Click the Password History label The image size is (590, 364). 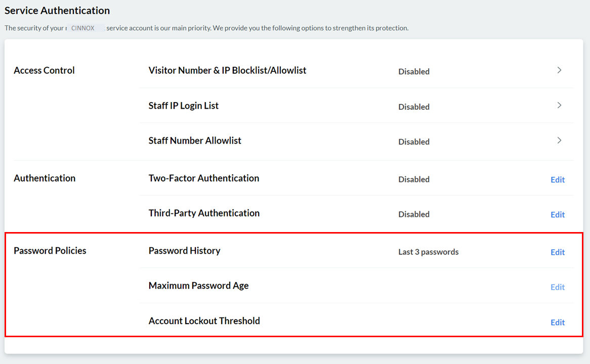point(184,251)
